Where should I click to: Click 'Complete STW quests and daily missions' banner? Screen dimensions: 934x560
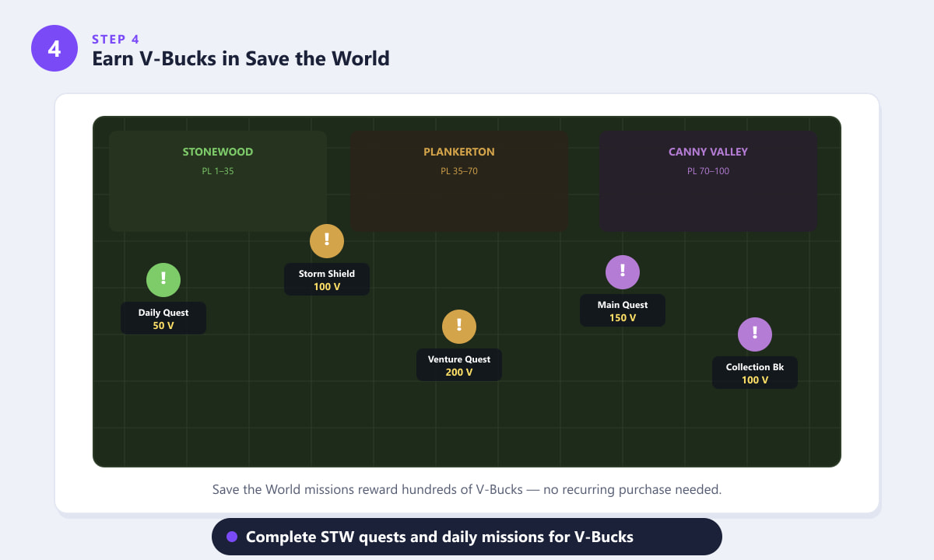click(467, 537)
